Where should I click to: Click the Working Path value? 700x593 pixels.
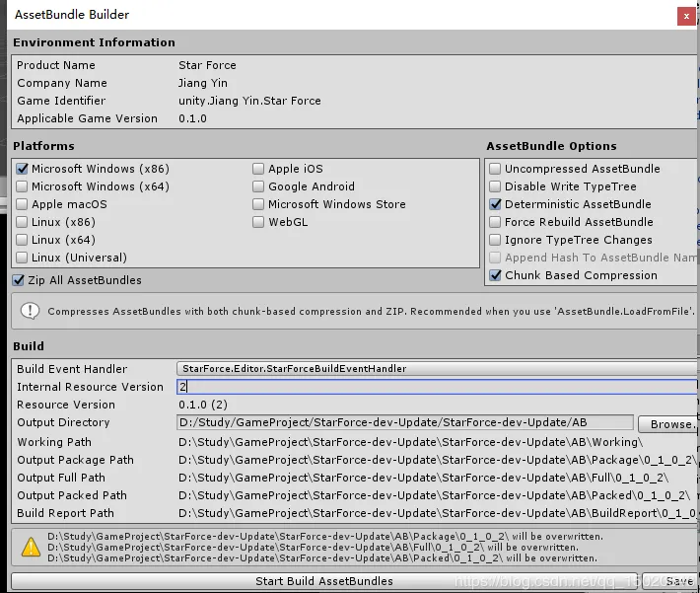[x=410, y=442]
